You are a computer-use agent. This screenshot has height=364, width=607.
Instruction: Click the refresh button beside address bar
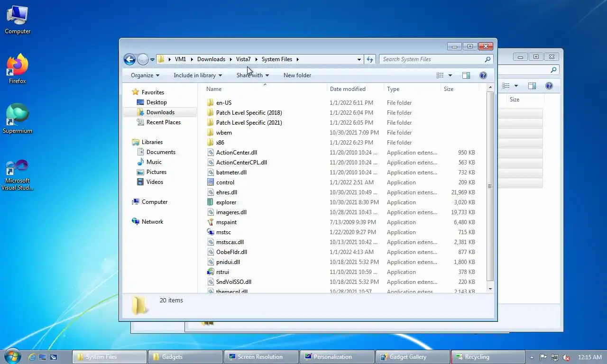point(370,59)
